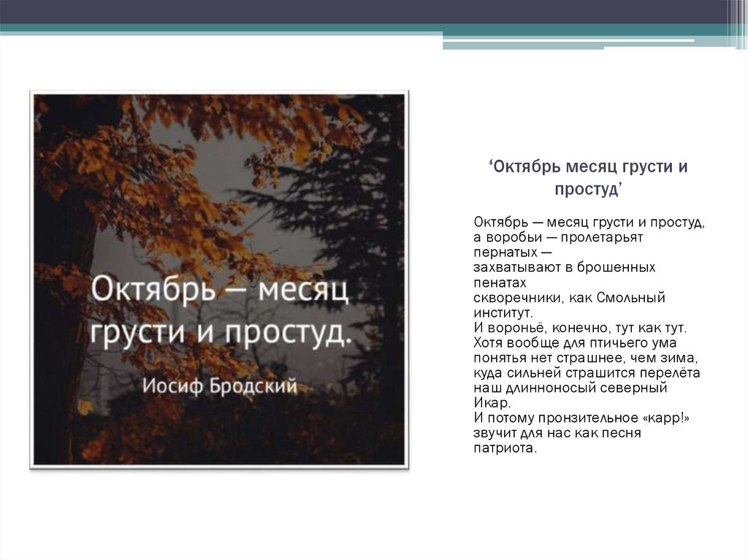Click the line 'И потому пронзительное «карр!»'

tap(581, 418)
